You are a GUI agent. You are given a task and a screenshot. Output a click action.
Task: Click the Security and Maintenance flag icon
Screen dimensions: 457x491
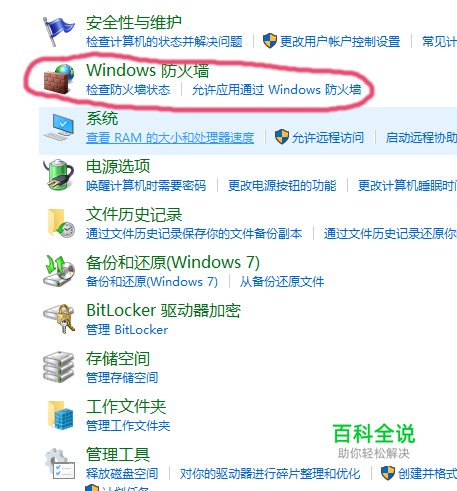(59, 32)
